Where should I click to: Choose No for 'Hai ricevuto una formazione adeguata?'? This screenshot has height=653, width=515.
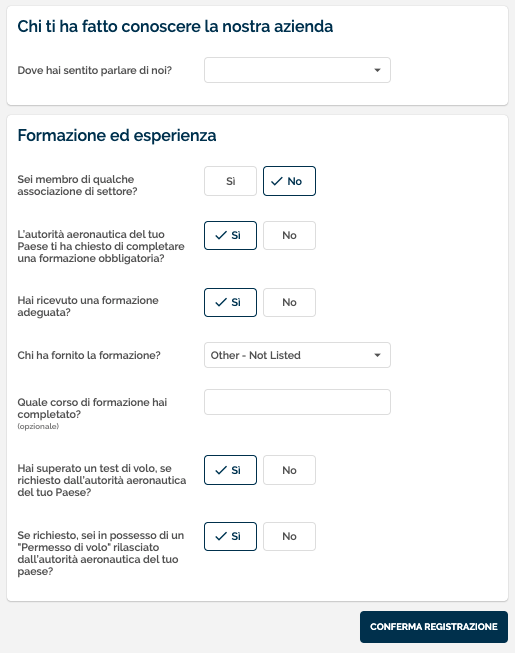[x=289, y=302]
